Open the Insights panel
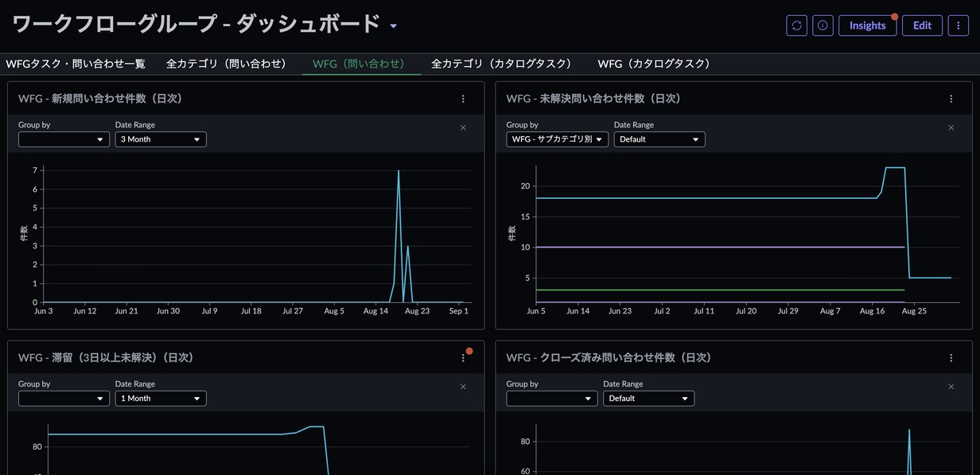 tap(867, 25)
